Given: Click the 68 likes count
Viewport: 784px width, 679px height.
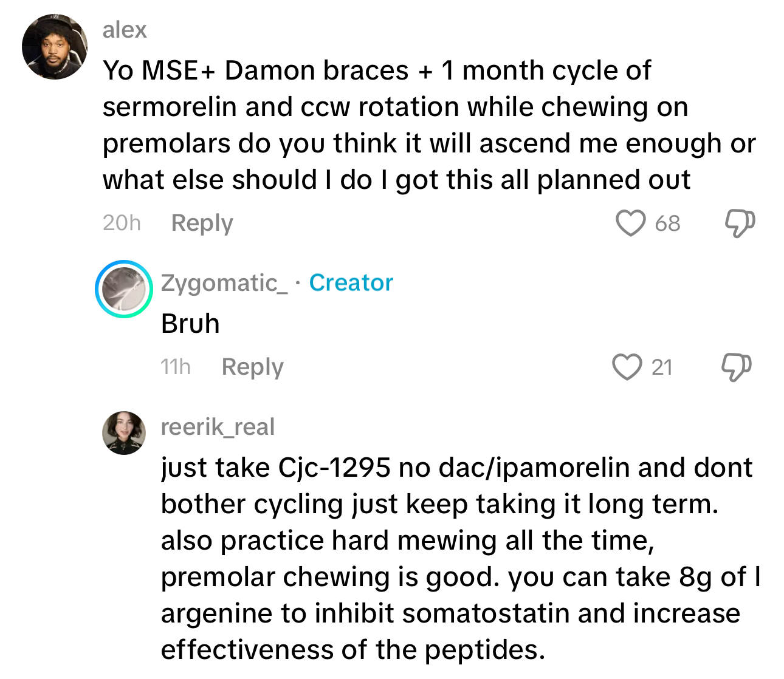Looking at the screenshot, I should point(667,223).
